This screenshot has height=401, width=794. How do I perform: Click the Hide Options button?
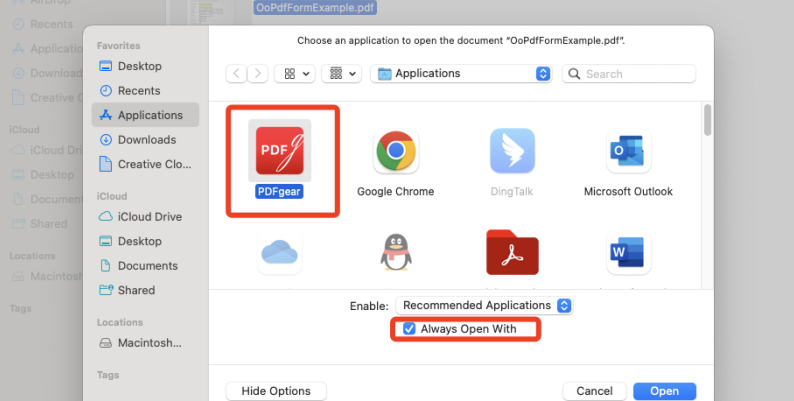(x=276, y=391)
